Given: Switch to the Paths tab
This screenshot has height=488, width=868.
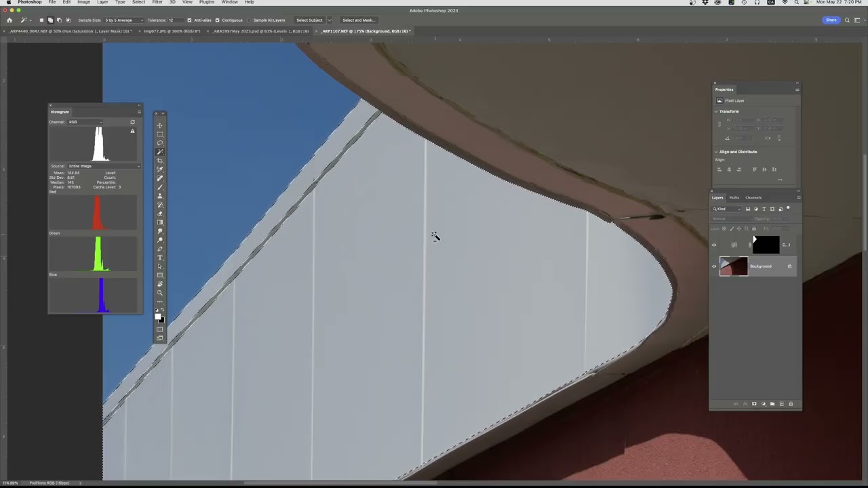Looking at the screenshot, I should [x=734, y=197].
